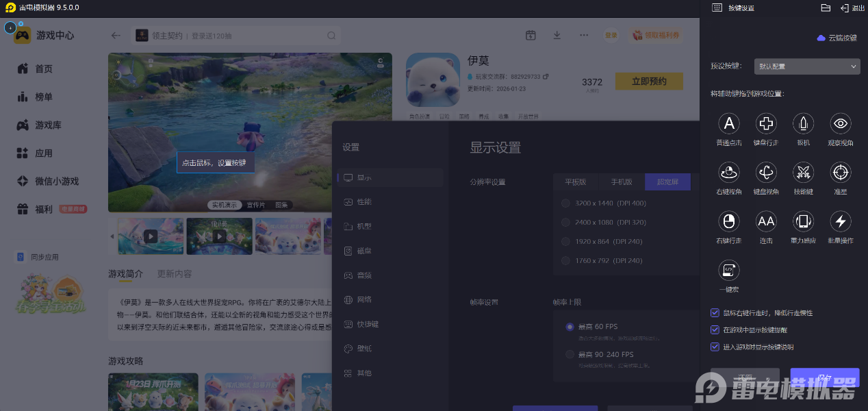Select 3200 x 1440 (DPI 400) resolution
The image size is (868, 411).
(x=603, y=203)
